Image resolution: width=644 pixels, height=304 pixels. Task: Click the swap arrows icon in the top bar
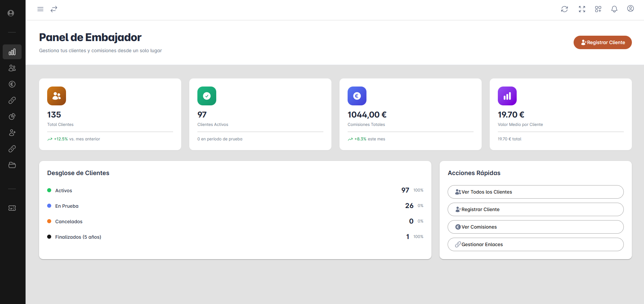tap(54, 9)
